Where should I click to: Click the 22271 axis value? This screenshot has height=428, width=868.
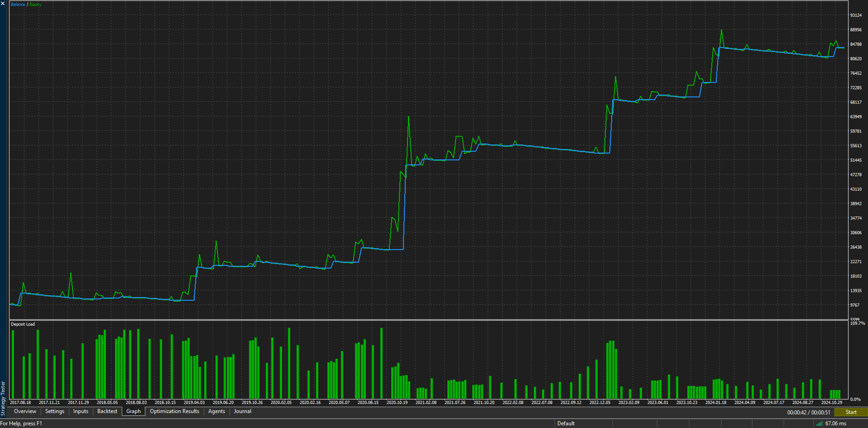click(856, 262)
